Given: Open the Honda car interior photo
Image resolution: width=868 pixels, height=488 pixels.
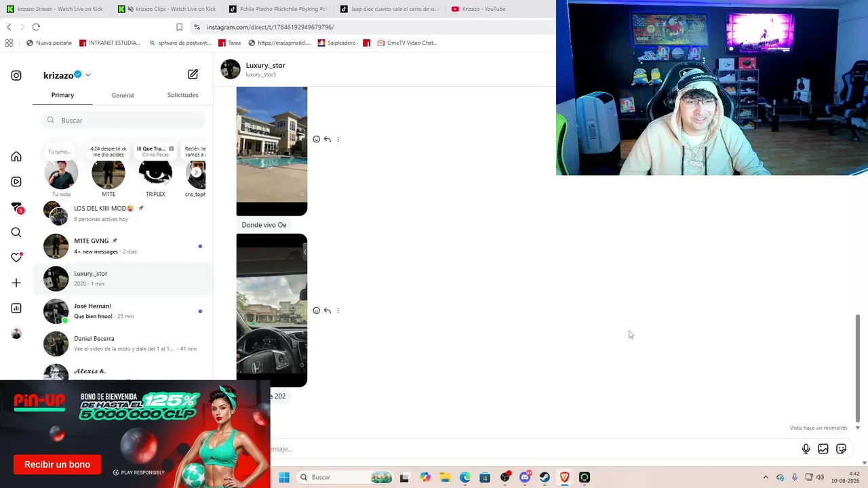Looking at the screenshot, I should point(272,310).
